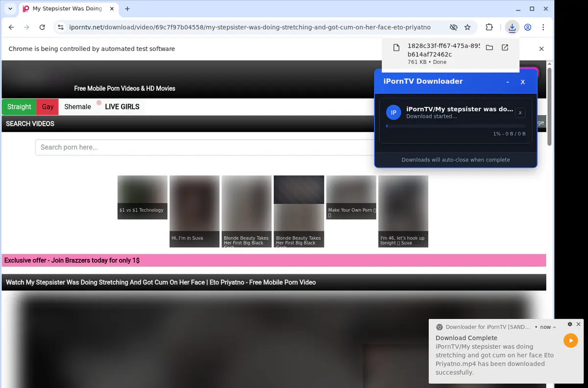Open the Chrome profile icon
Screen dimensions: 588x388
(528, 27)
